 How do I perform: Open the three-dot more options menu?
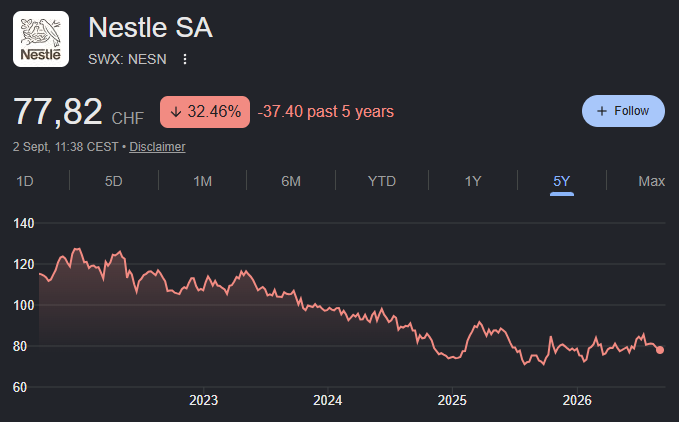(x=185, y=59)
